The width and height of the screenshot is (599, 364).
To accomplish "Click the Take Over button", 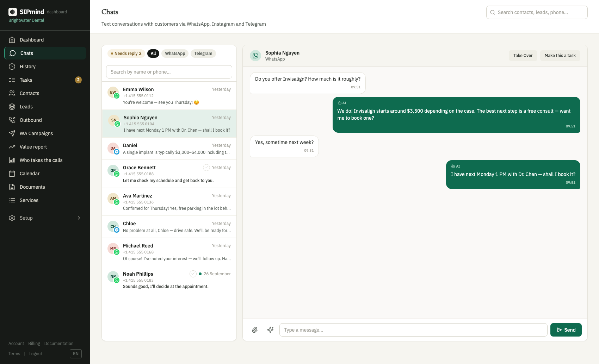I will tap(523, 56).
